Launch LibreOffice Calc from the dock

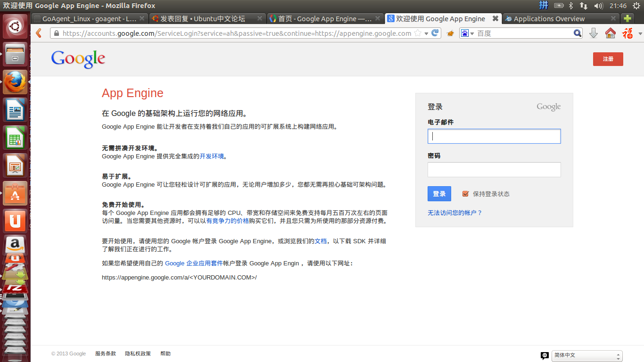(x=15, y=138)
